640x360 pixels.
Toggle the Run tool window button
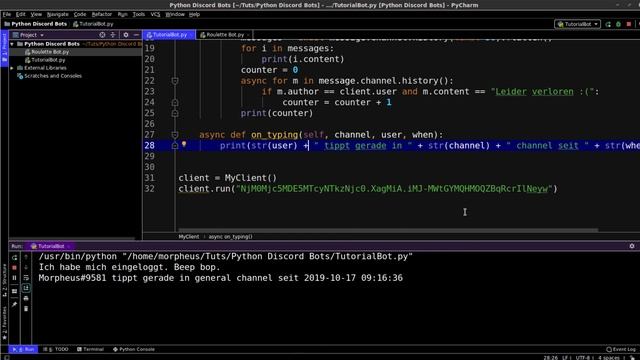(23, 349)
